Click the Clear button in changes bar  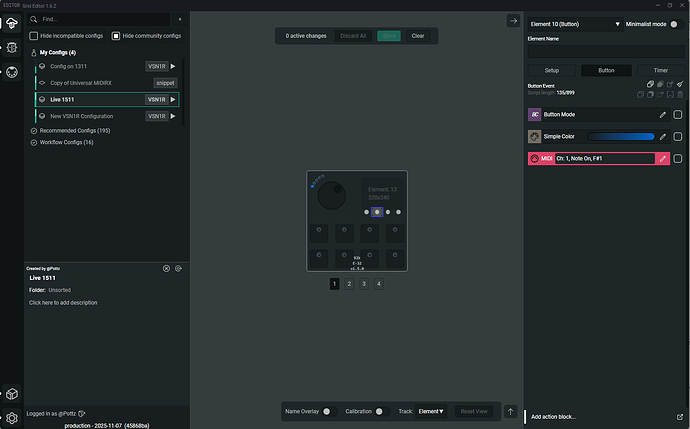[x=418, y=36]
